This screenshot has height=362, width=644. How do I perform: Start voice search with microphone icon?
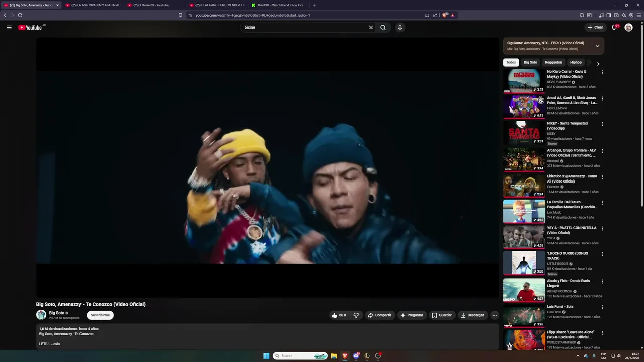tap(400, 27)
